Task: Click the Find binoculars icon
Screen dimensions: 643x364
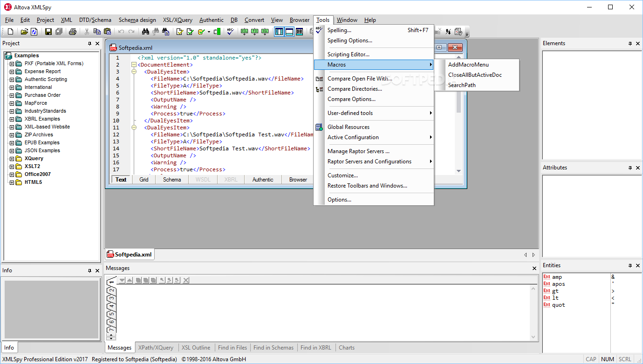Action: (x=145, y=32)
